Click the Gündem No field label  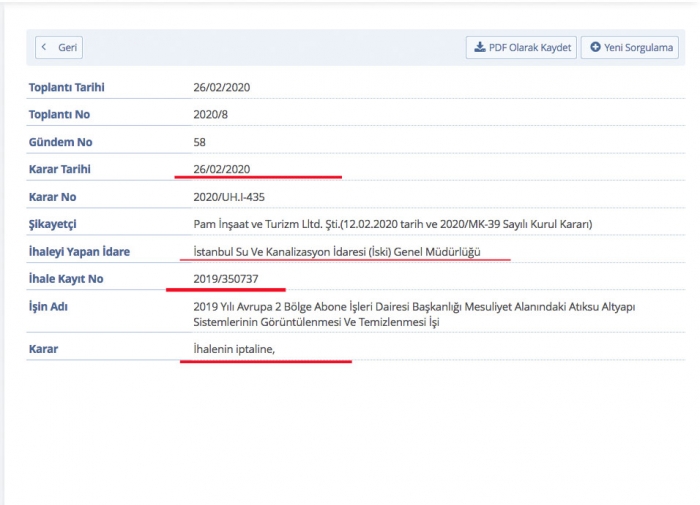(x=60, y=142)
